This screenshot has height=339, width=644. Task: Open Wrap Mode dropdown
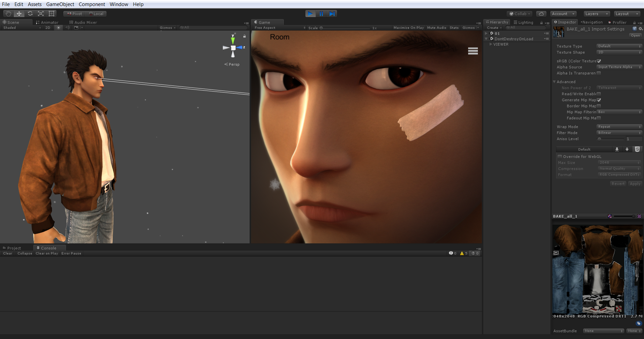click(619, 127)
